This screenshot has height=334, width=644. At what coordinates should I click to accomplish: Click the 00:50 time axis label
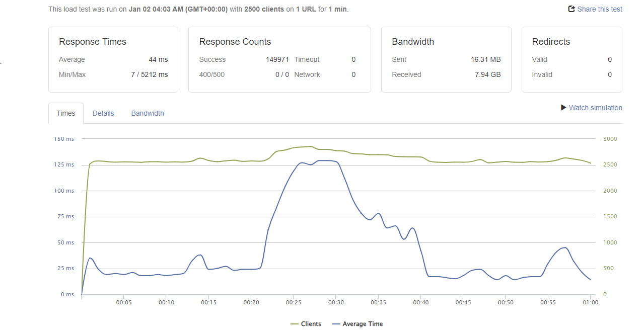506,302
